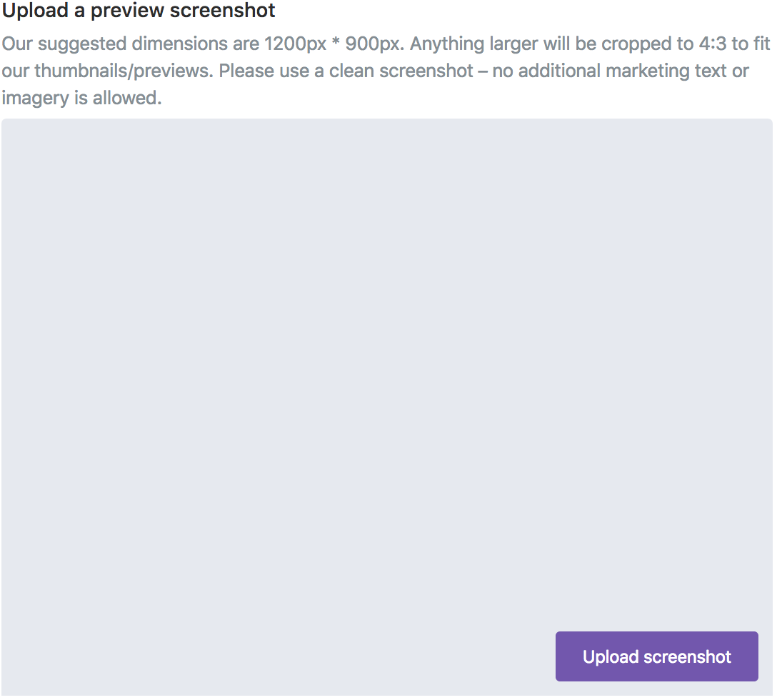
Task: Click the "to fit" text ending first line
Action: pos(751,44)
